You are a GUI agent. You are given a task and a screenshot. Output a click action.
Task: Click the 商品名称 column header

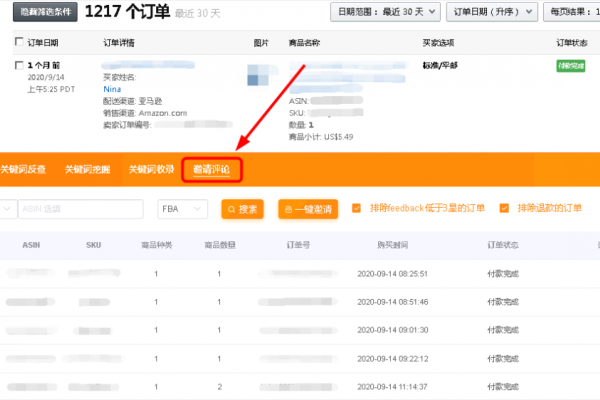coord(304,42)
